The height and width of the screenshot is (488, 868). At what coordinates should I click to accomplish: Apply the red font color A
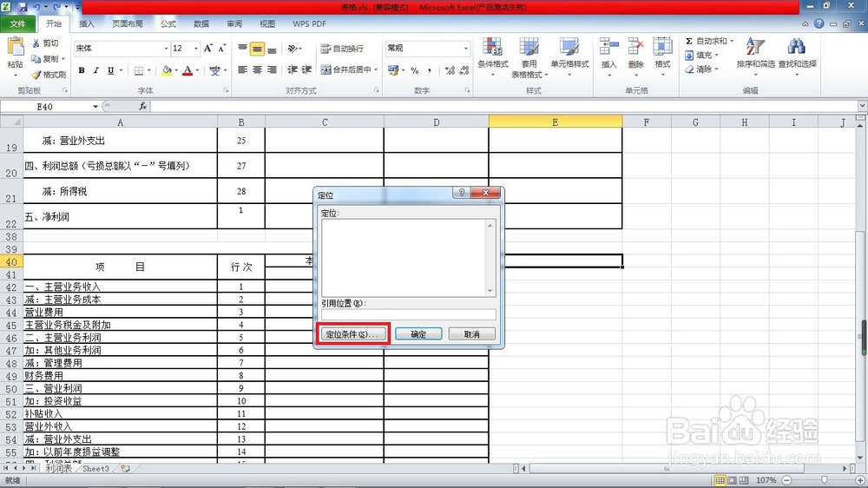coord(187,70)
